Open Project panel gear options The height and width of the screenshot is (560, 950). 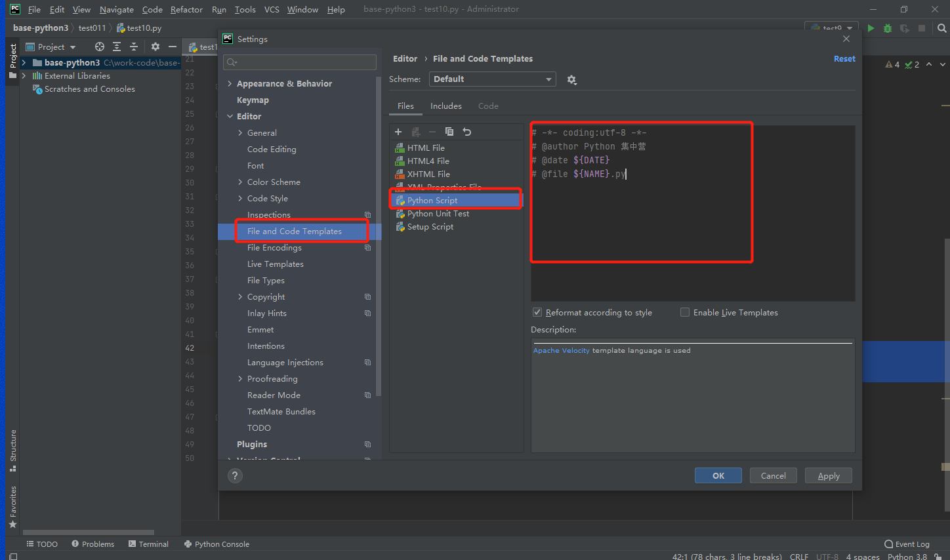[x=155, y=47]
